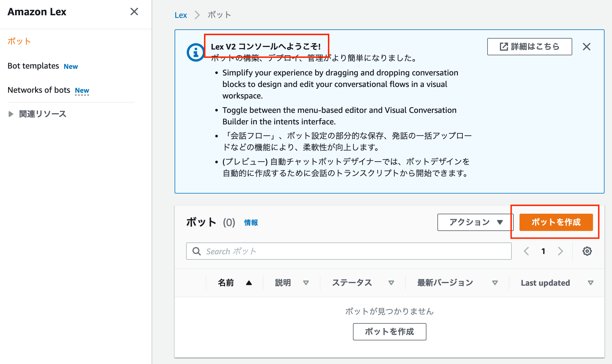Viewport: 612px width, 364px height.
Task: Open ボット in the sidebar
Action: tap(19, 41)
